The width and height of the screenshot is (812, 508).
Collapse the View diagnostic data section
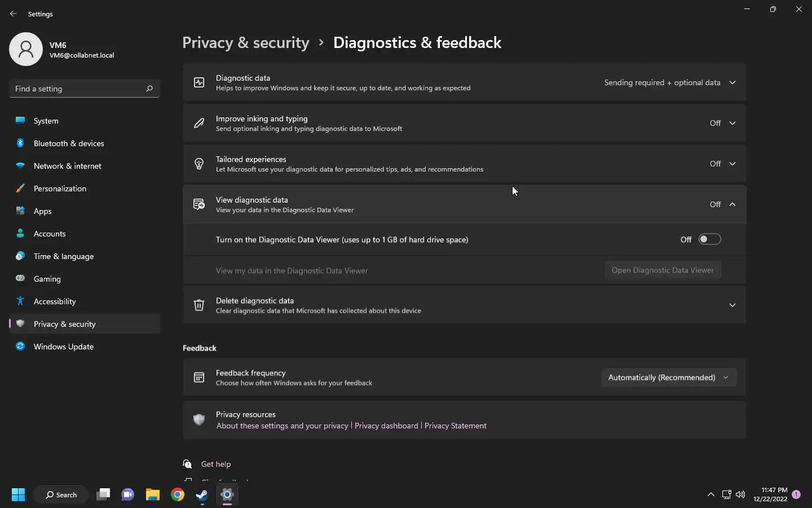[x=732, y=204]
